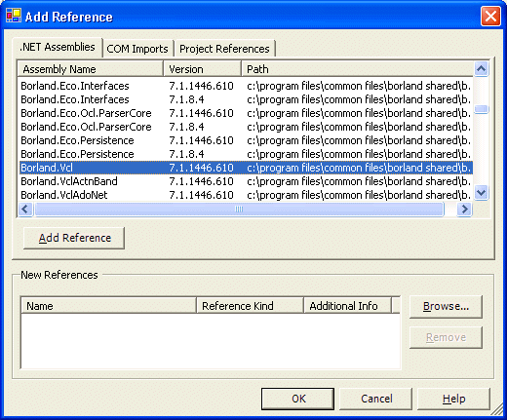Click the Borland.VclActnBand path cell
507x420 pixels.
click(x=359, y=181)
